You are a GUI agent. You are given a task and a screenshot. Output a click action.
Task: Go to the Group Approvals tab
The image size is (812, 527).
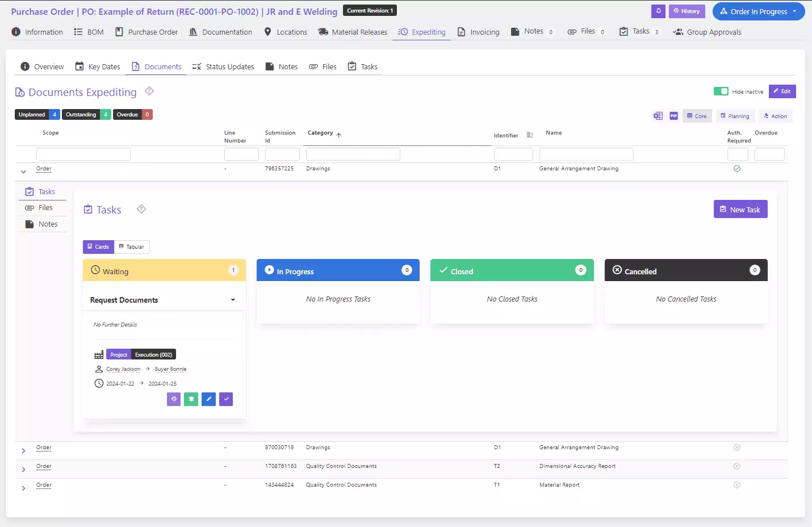pos(707,32)
